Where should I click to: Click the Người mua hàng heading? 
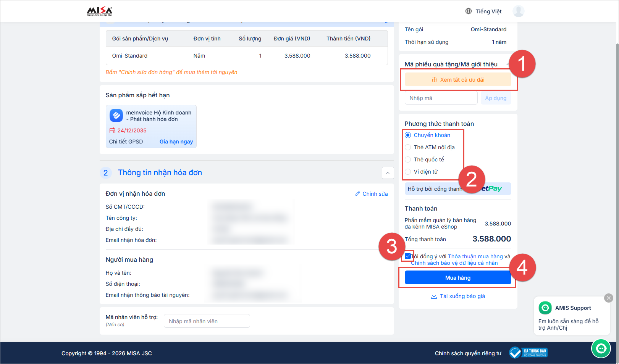(x=129, y=259)
